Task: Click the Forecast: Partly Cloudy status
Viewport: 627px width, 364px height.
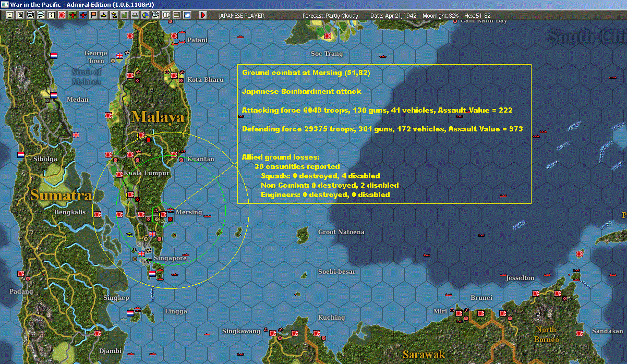Action: tap(331, 16)
